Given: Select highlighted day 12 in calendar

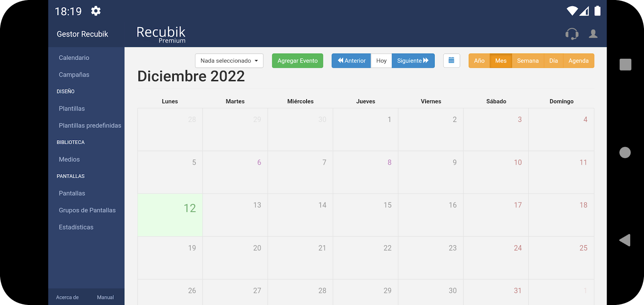Looking at the screenshot, I should pos(170,215).
